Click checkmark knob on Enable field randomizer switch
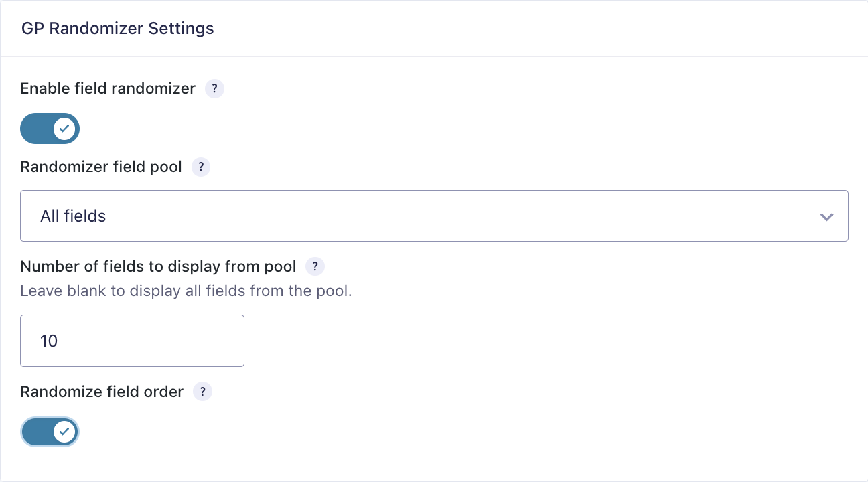 (64, 129)
